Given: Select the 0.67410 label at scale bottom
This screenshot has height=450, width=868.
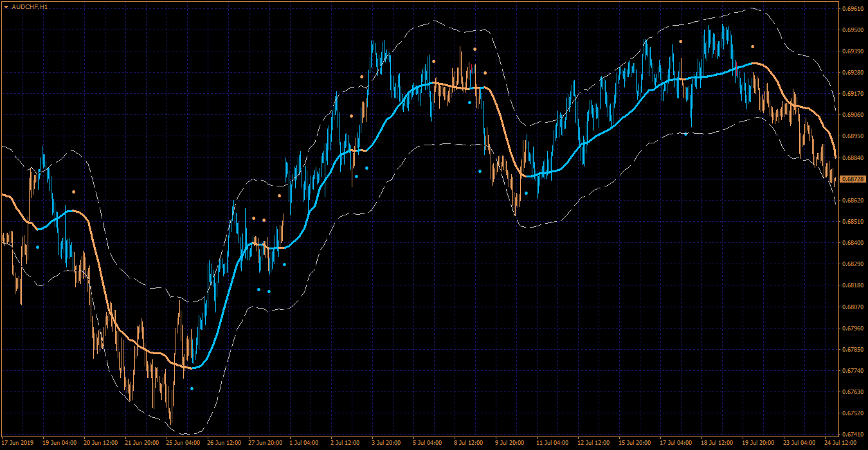Looking at the screenshot, I should [852, 434].
